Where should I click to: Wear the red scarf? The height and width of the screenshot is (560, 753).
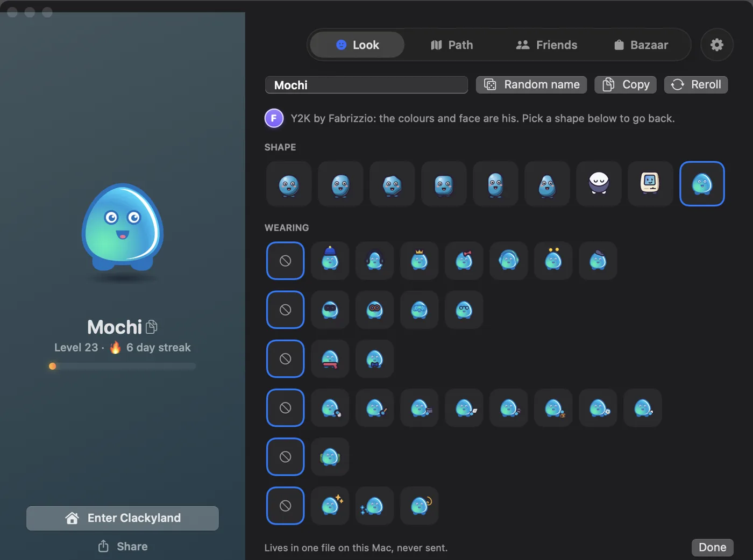click(x=330, y=358)
